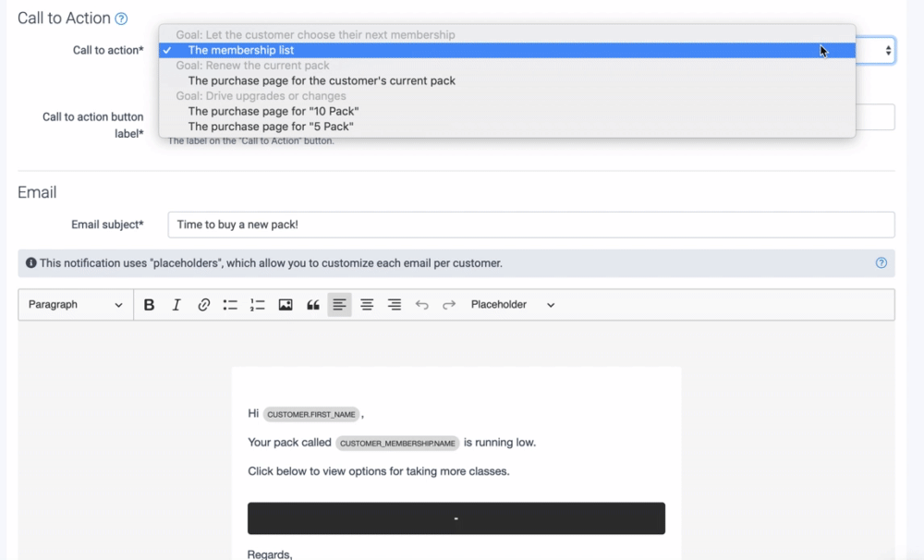Center align the email text
The width and height of the screenshot is (924, 560).
(x=367, y=305)
